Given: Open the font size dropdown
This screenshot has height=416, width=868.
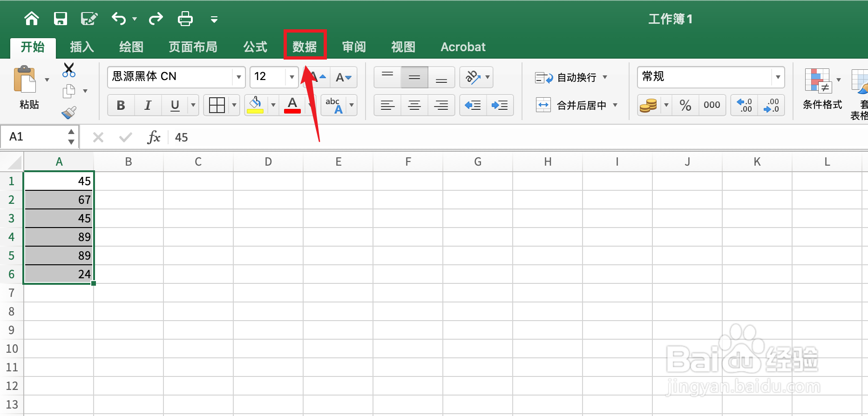Looking at the screenshot, I should coord(292,77).
